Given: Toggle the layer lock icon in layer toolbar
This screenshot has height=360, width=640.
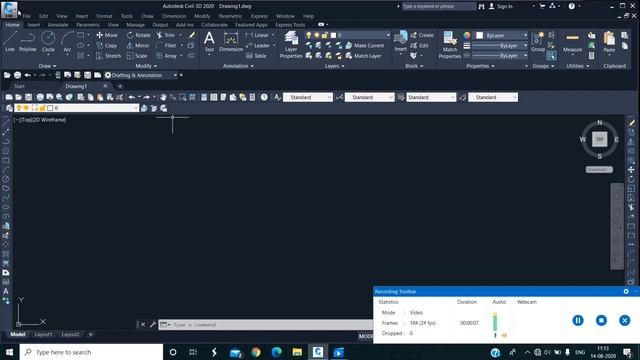Looking at the screenshot, I should tap(42, 108).
